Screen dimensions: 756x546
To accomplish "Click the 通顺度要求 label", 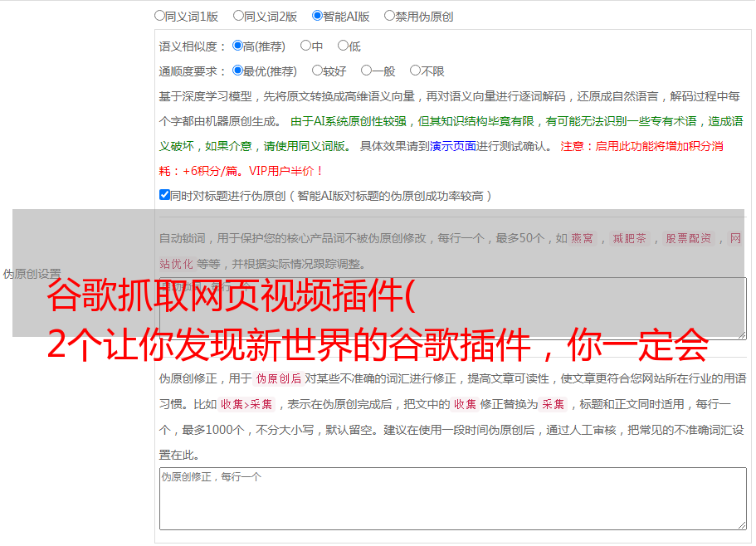I will click(x=193, y=71).
